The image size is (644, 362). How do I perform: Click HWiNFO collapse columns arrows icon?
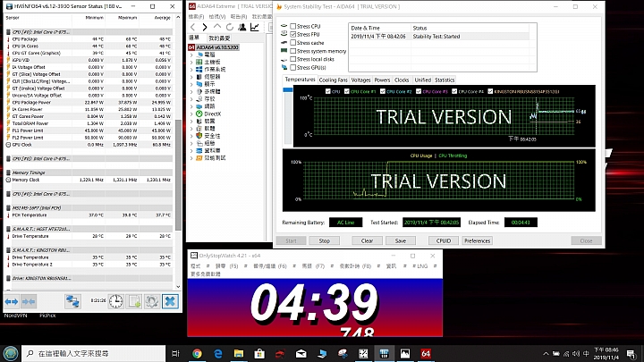(x=29, y=302)
